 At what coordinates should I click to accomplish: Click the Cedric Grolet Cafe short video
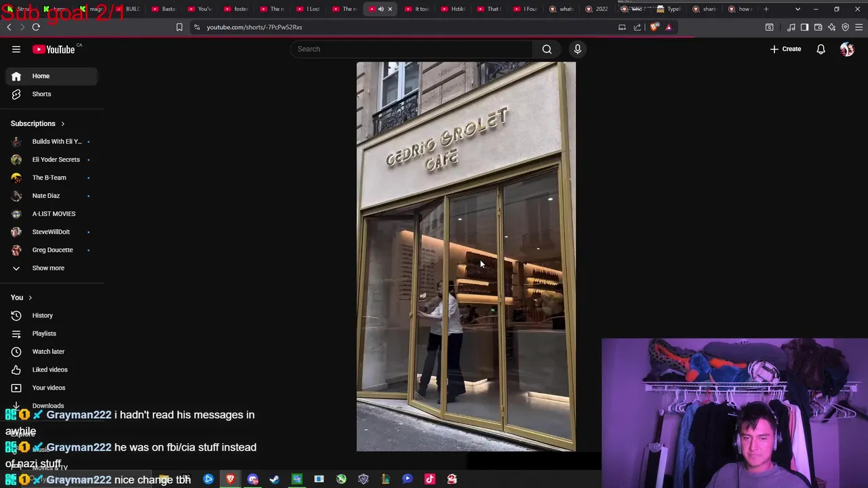click(x=466, y=256)
